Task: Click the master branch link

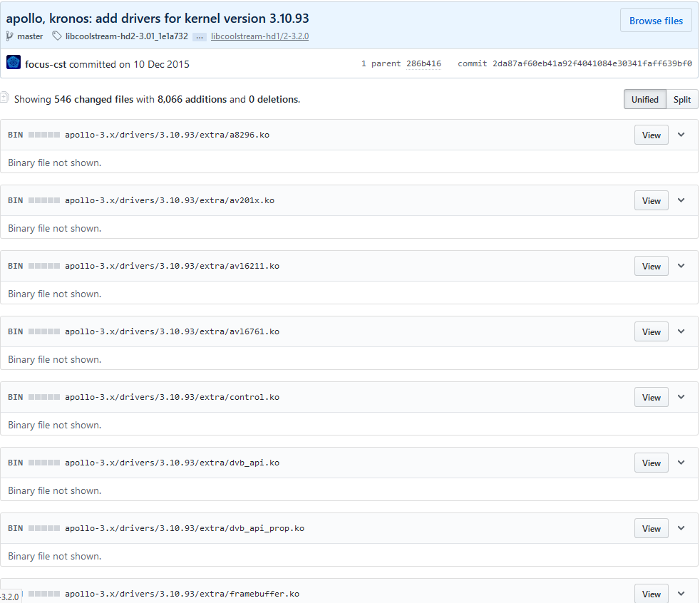Action: (x=30, y=36)
